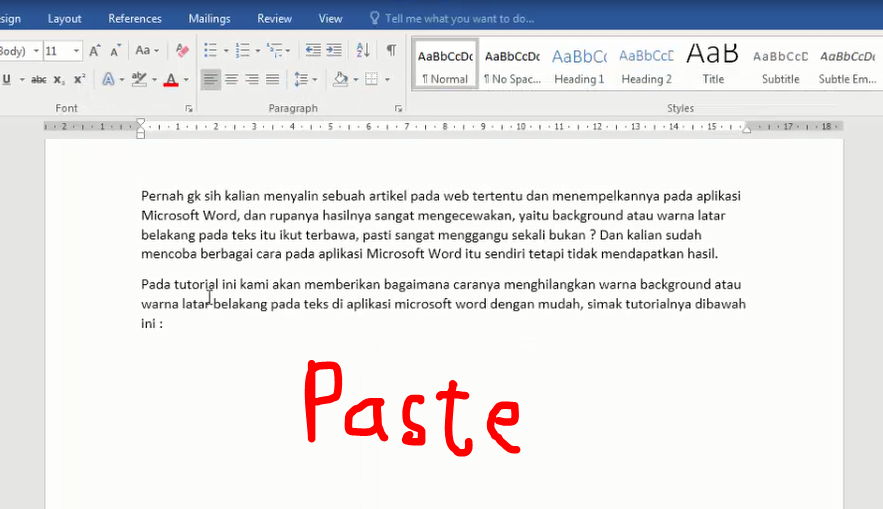
Task: Open the References ribbon tab
Action: click(135, 19)
